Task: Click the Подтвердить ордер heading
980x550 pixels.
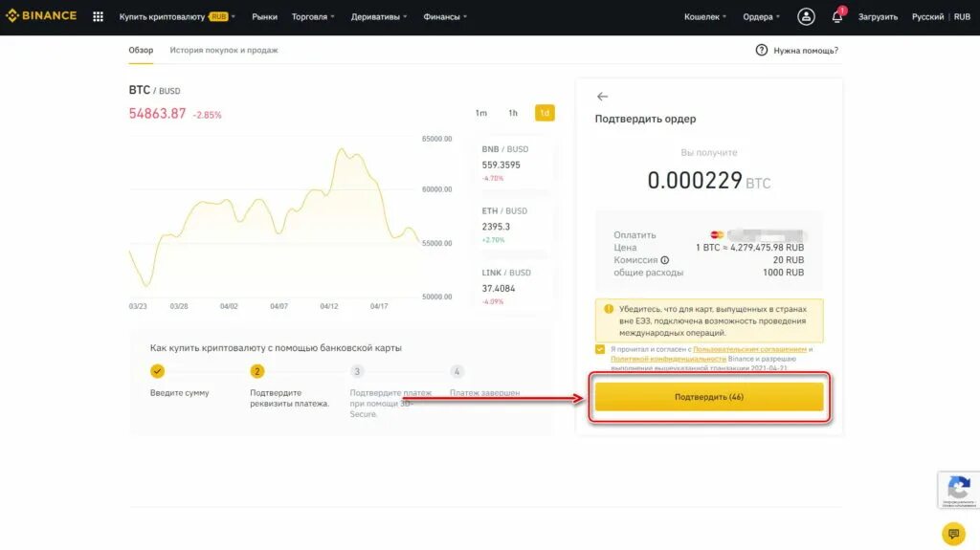Action: tap(645, 119)
